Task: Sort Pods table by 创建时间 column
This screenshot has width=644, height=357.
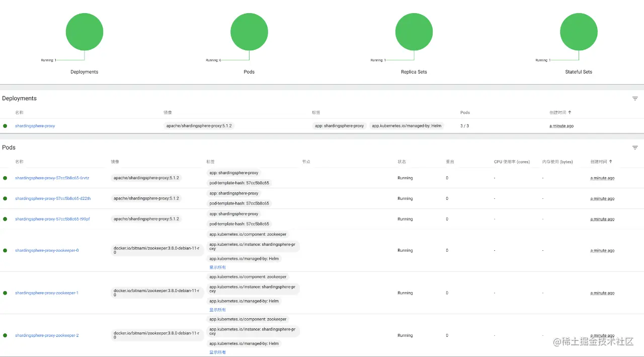Action: pyautogui.click(x=601, y=162)
